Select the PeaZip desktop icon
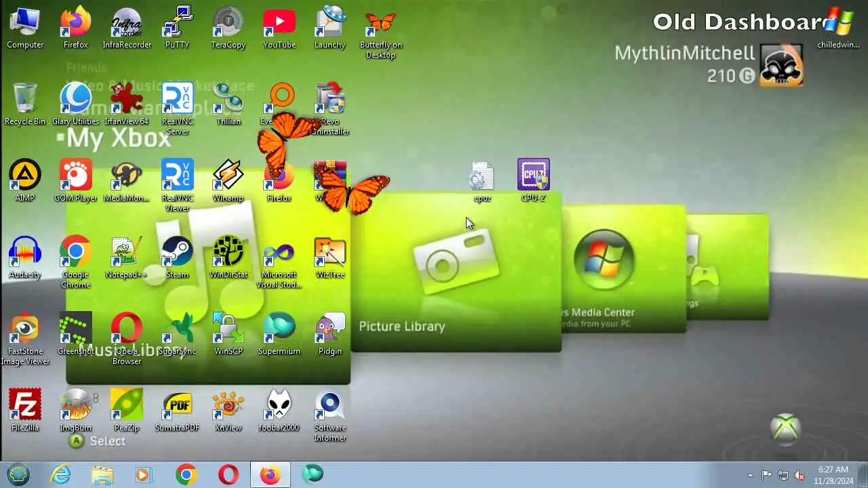Viewport: 868px width, 488px height. click(127, 411)
